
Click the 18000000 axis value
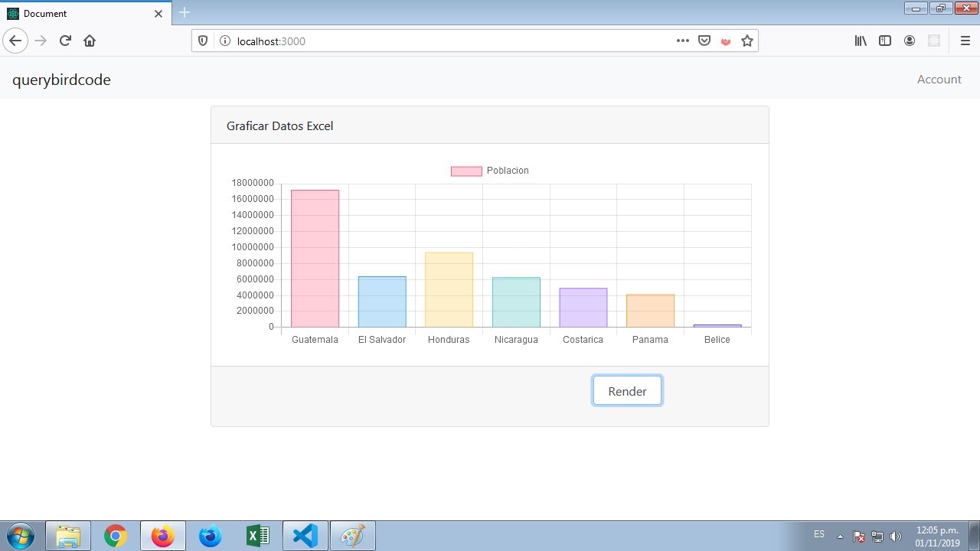(x=252, y=183)
